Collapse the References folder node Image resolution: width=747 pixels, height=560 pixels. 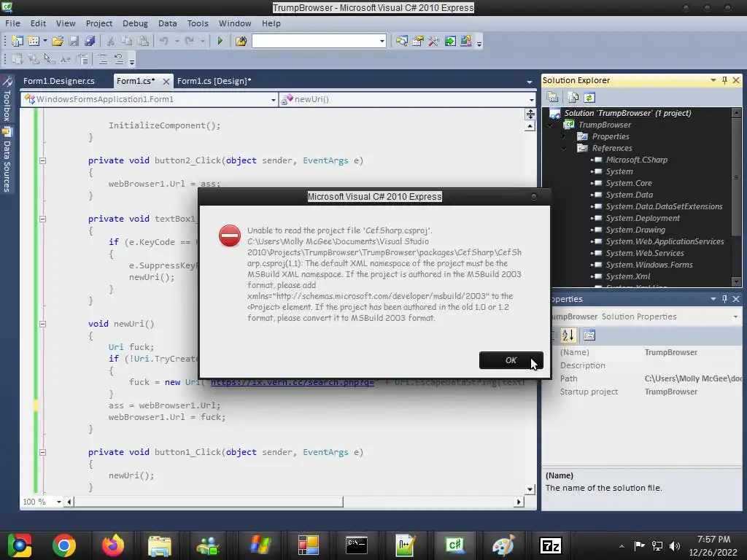[x=564, y=148]
